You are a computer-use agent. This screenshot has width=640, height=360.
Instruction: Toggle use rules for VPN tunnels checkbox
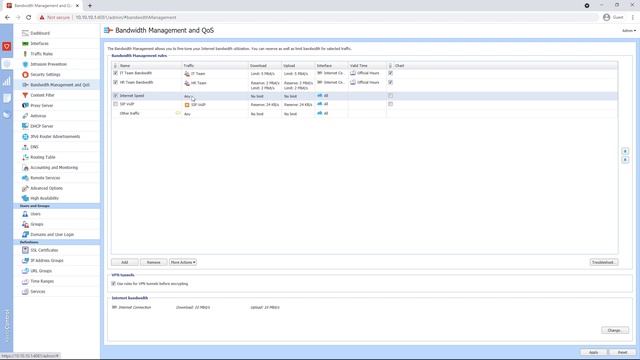click(x=113, y=284)
